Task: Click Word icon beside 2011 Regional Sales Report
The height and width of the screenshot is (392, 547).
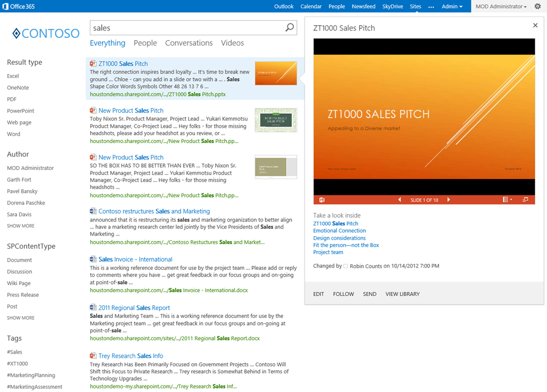Action: click(x=93, y=307)
